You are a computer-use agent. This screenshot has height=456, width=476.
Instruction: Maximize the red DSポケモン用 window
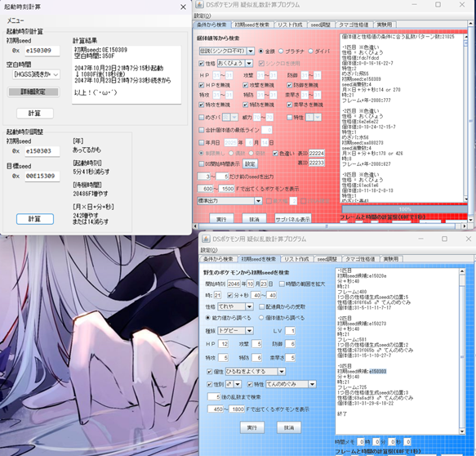coord(438,5)
